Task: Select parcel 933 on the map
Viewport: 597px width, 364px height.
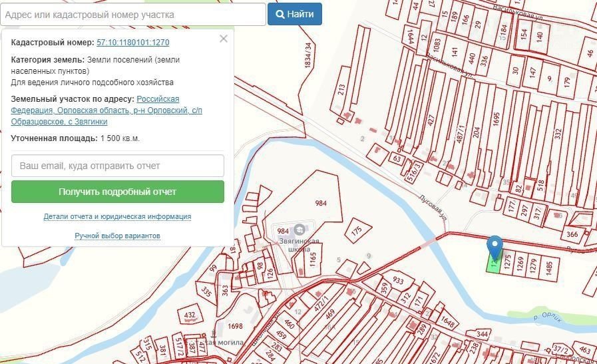Action: 398,281
